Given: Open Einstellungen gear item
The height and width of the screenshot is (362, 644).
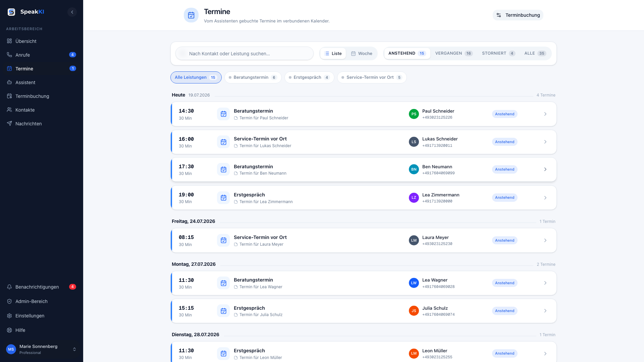Looking at the screenshot, I should [42, 316].
